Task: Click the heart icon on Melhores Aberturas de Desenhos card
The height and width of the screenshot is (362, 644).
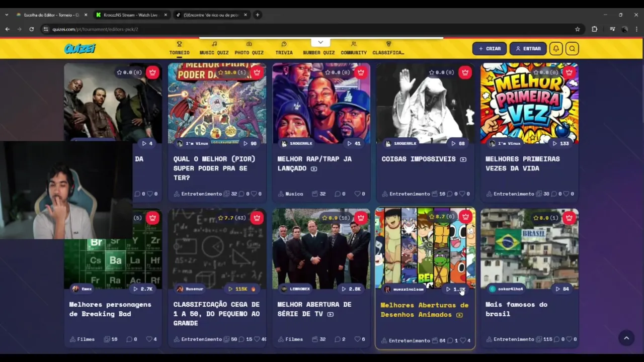Action: tap(463, 340)
